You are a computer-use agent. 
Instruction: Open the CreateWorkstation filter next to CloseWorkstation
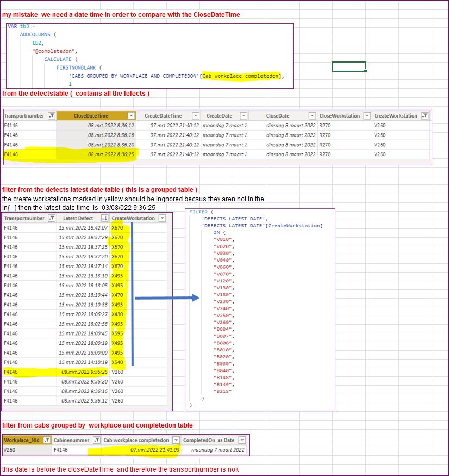point(425,116)
